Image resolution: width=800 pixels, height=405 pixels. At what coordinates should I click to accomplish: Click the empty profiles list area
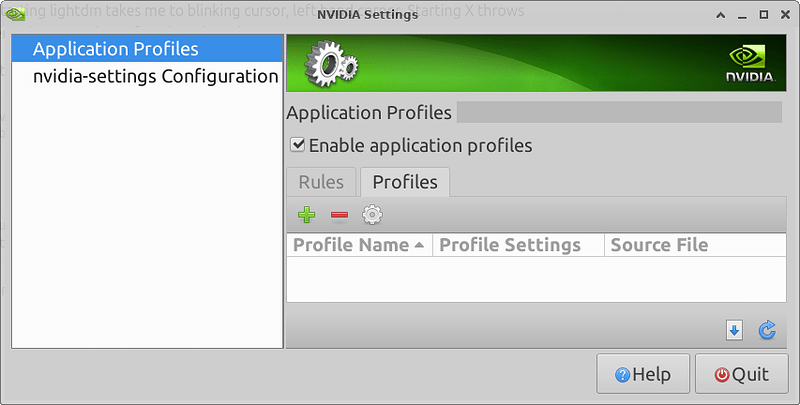click(x=537, y=280)
